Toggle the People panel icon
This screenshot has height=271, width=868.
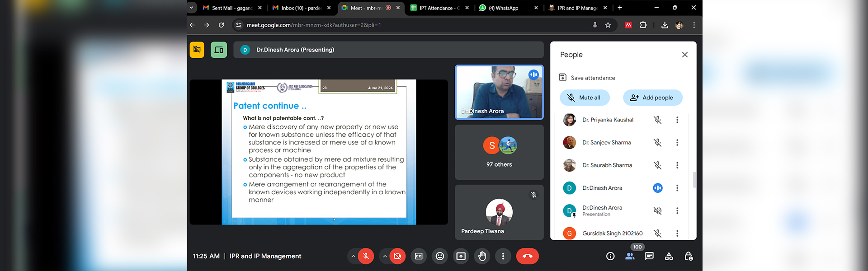[630, 256]
